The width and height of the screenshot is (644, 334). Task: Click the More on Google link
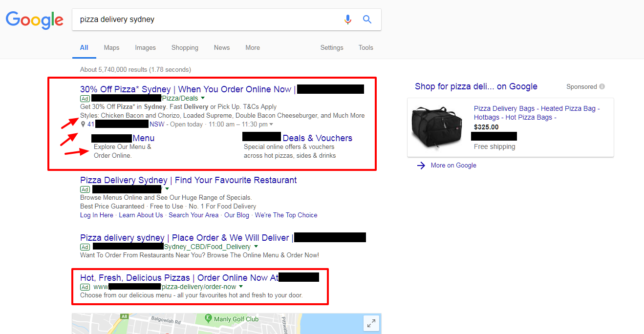(453, 166)
